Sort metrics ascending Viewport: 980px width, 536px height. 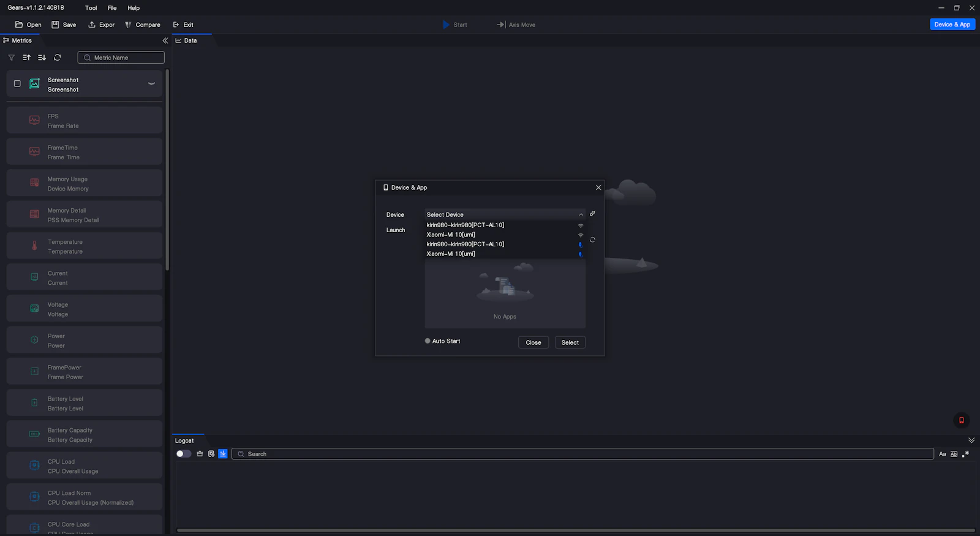pos(26,58)
